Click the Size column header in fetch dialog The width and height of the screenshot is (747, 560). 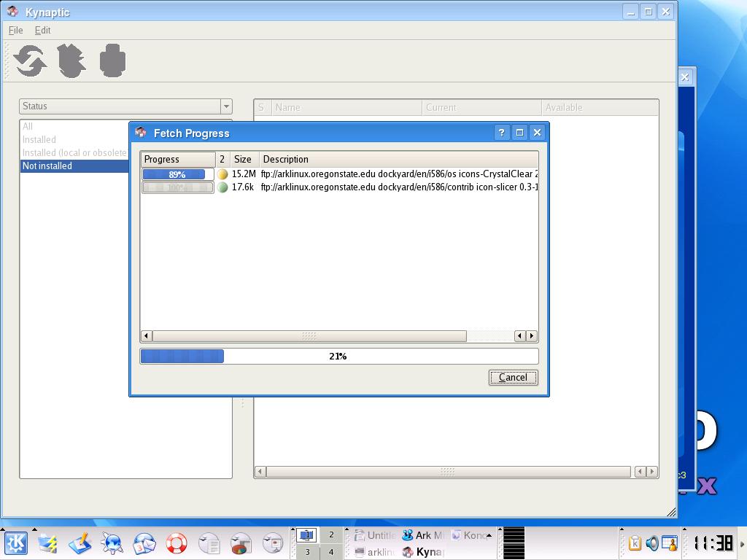244,159
